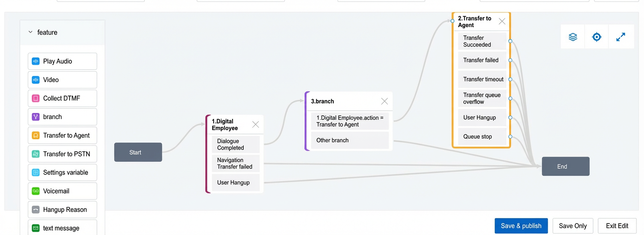644x235 pixels.
Task: Select the Transfer to PSTN icon
Action: 36,154
